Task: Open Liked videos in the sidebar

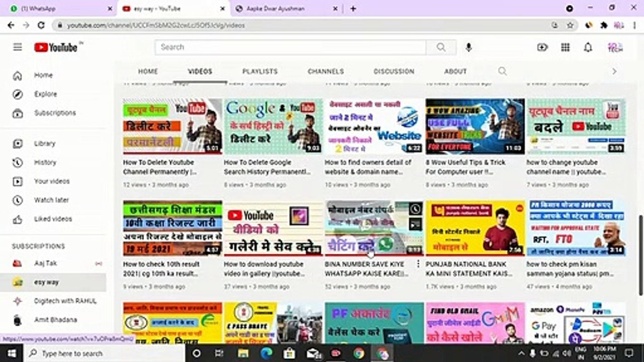Action: coord(53,219)
